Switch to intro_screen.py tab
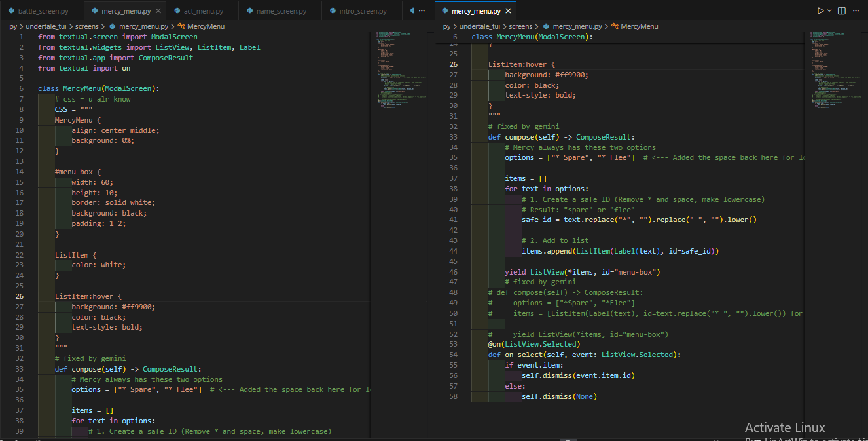868x441 pixels. click(x=363, y=12)
